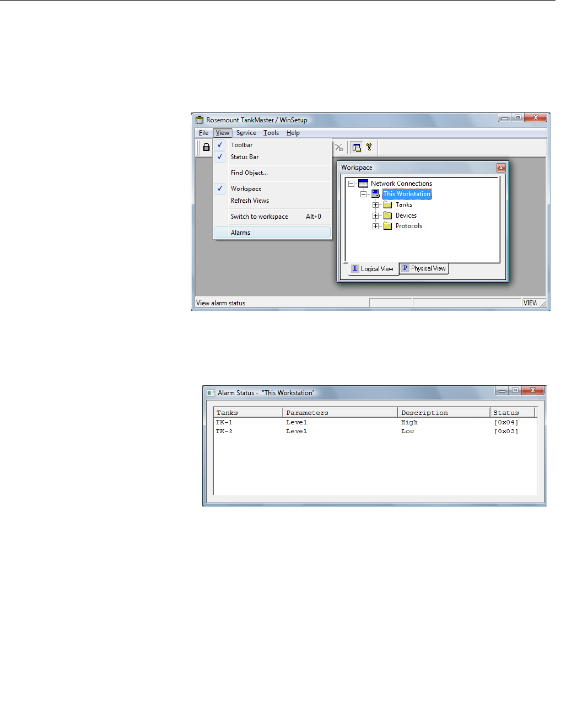Click the TankMaster title bar app icon
566x728 pixels.
(x=200, y=120)
